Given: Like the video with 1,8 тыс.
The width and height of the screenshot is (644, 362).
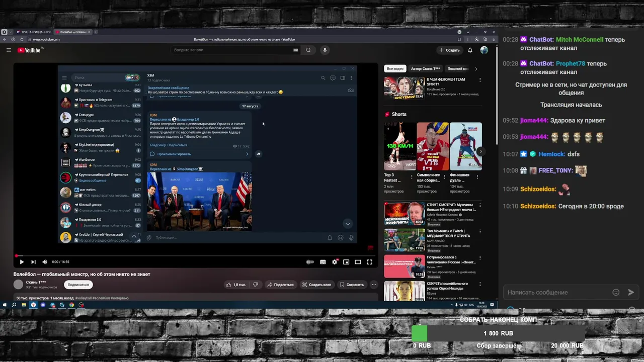Looking at the screenshot, I should click(236, 285).
